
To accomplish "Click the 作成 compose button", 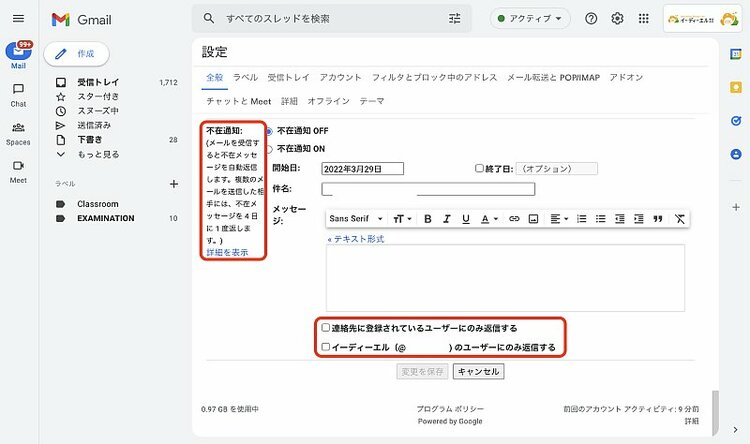I will click(77, 54).
